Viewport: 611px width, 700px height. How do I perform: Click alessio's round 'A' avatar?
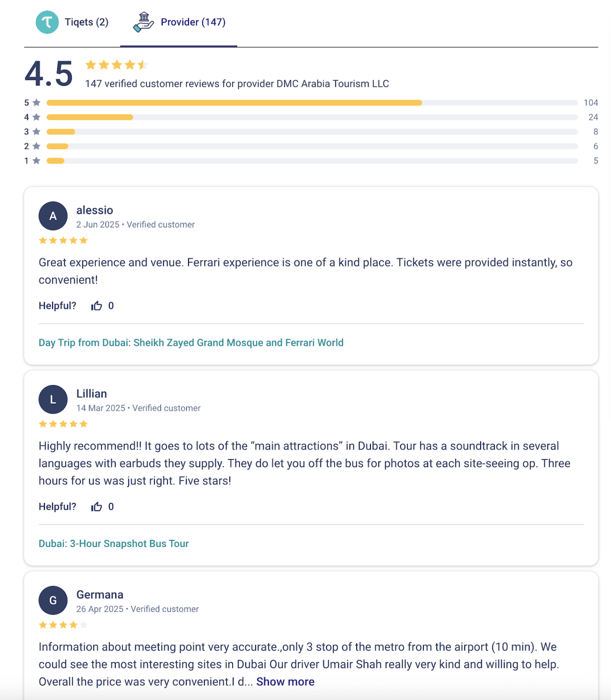53,216
